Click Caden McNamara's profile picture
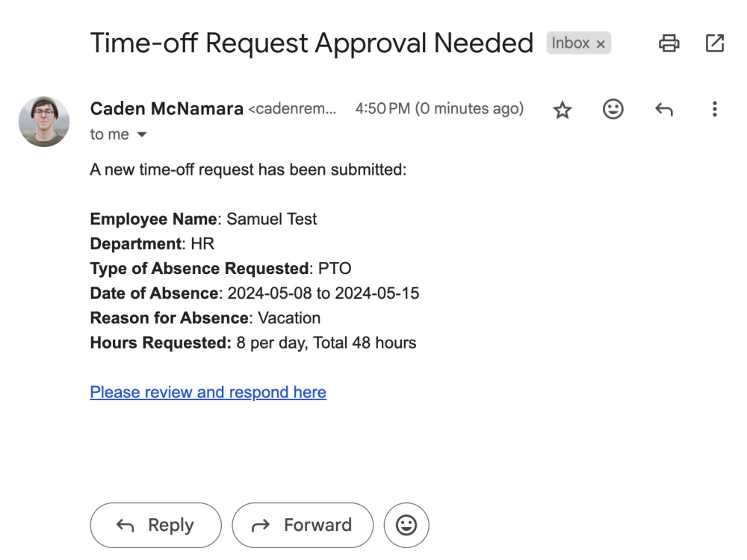Viewport: 747px width, 560px height. coord(43,121)
